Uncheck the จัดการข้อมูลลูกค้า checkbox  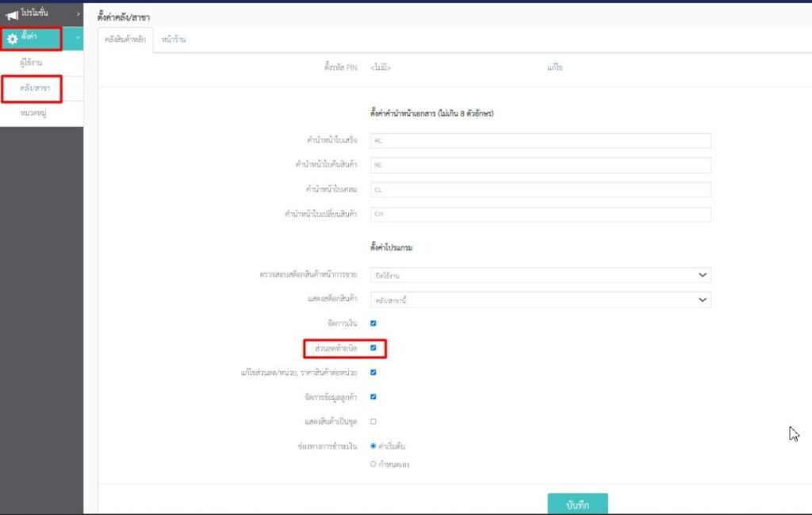pos(373,397)
